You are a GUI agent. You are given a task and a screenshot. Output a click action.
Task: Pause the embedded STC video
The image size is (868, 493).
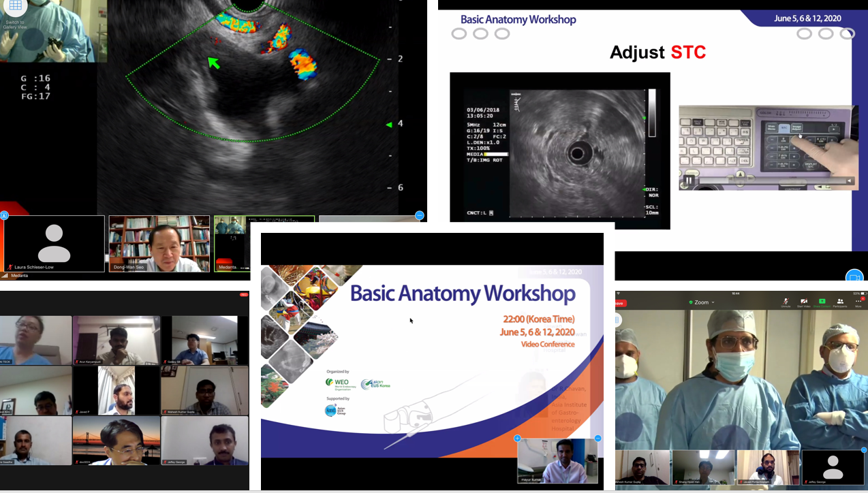[x=689, y=180]
